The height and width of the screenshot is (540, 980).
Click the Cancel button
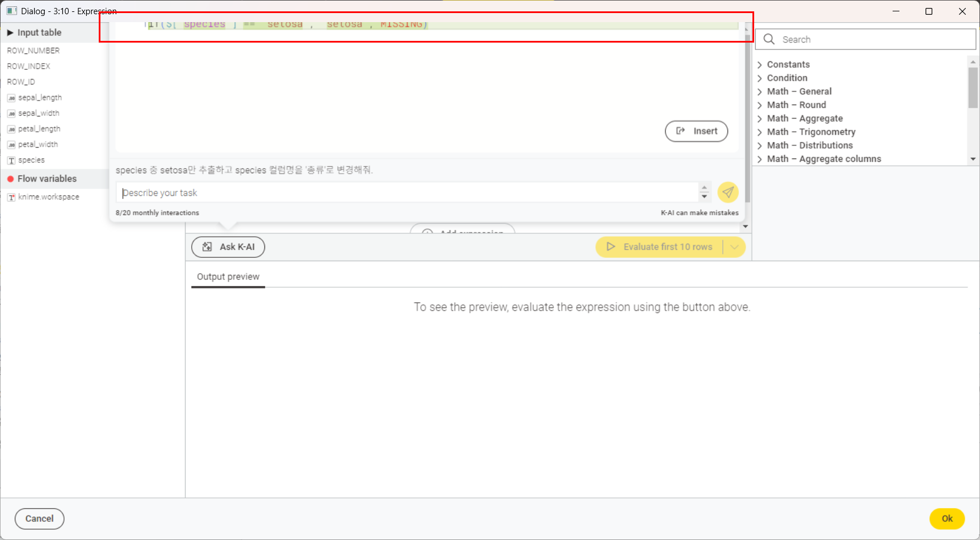click(x=39, y=518)
